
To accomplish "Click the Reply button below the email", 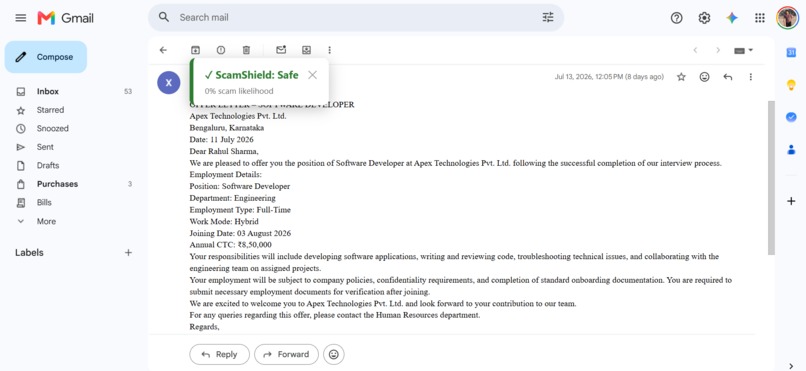I will coord(219,354).
